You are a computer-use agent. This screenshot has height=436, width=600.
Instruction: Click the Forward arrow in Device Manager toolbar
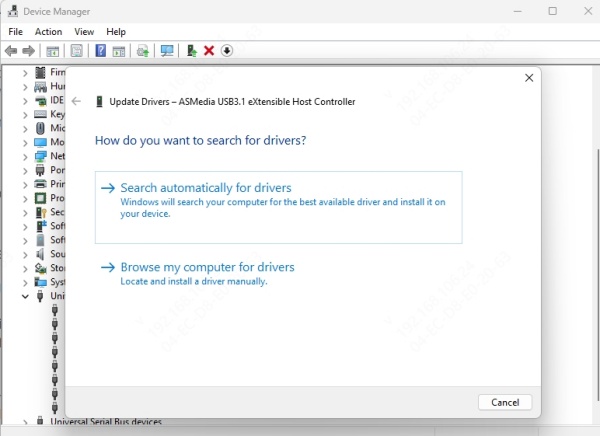(29, 51)
